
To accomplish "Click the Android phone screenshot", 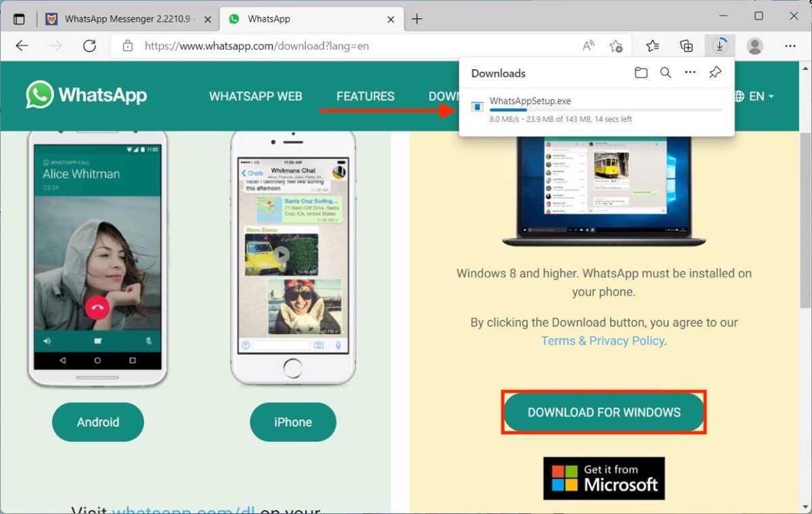I will 97,259.
